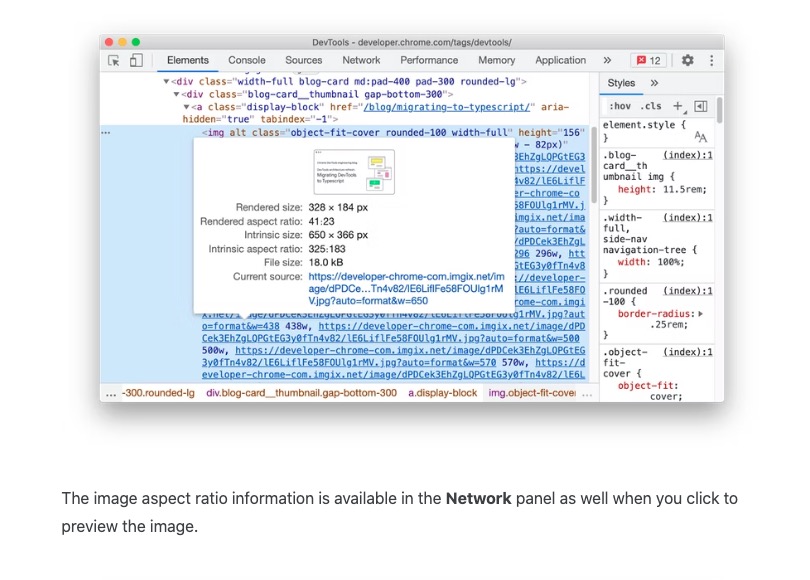The height and width of the screenshot is (580, 810).
Task: Select breadcrumb a.display-block
Action: pos(442,393)
